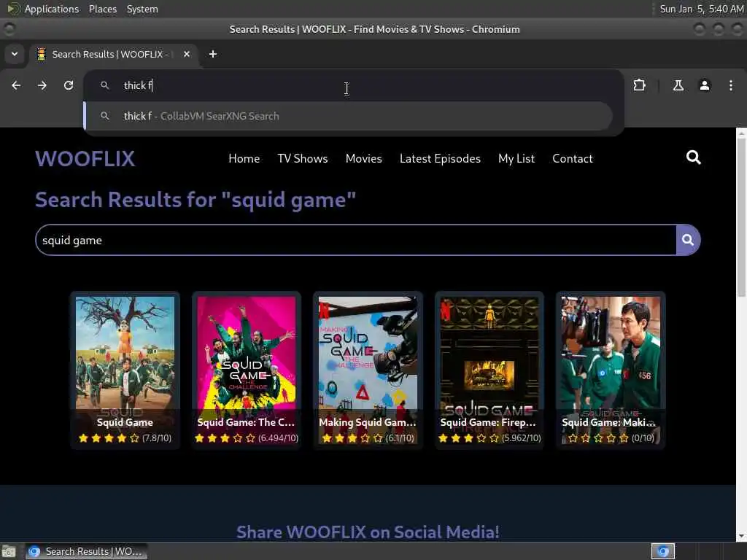The width and height of the screenshot is (747, 560).
Task: Open Squid Game: The Challenge poster card
Action: coord(247,370)
